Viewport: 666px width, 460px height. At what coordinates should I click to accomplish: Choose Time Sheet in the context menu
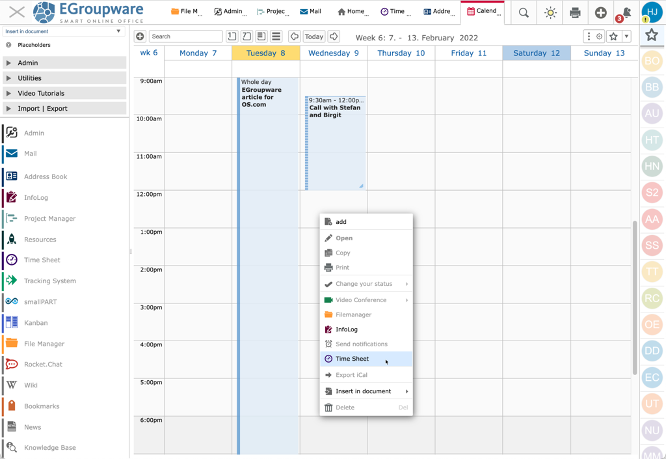coord(352,358)
